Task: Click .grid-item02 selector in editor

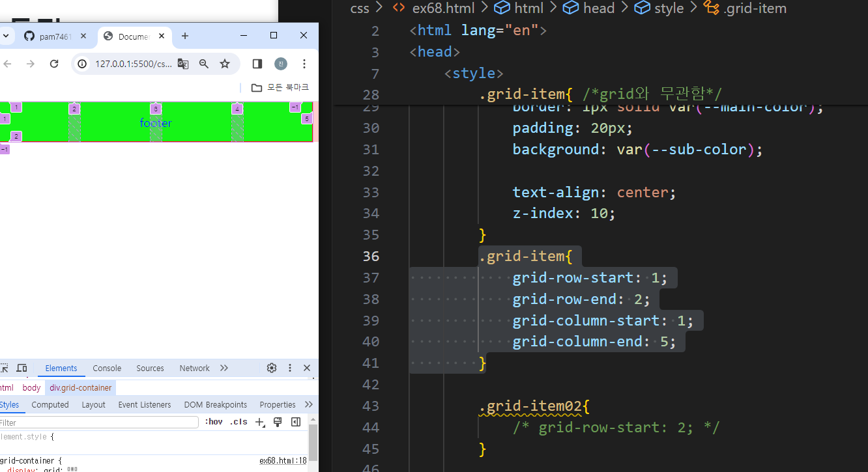Action: point(530,406)
